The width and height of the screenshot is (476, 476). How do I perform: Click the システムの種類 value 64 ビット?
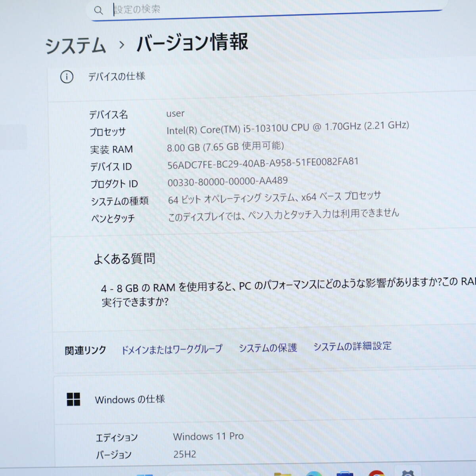click(x=184, y=200)
